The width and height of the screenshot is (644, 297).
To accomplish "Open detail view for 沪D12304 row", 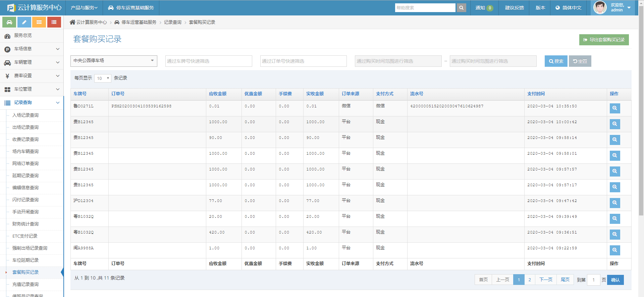I will [x=614, y=203].
